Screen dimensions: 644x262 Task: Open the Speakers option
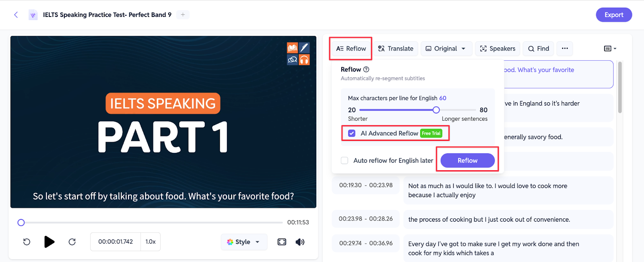pyautogui.click(x=497, y=49)
